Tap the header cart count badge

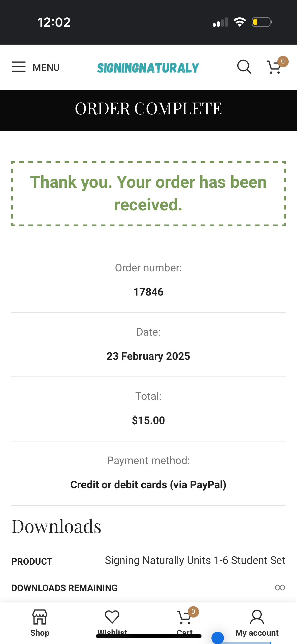tap(283, 61)
